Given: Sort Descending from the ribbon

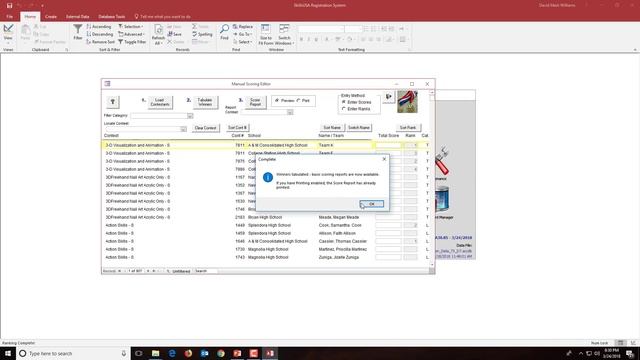Looking at the screenshot, I should pos(100,34).
